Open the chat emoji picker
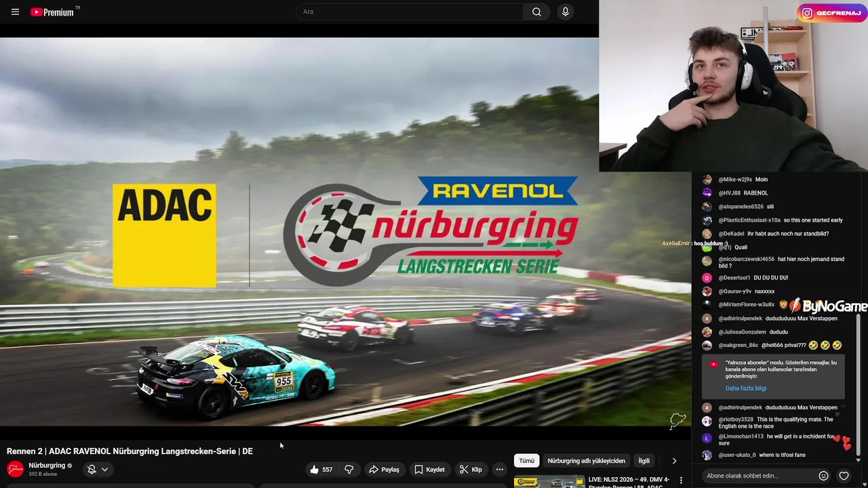Image resolution: width=868 pixels, height=488 pixels. [x=823, y=476]
